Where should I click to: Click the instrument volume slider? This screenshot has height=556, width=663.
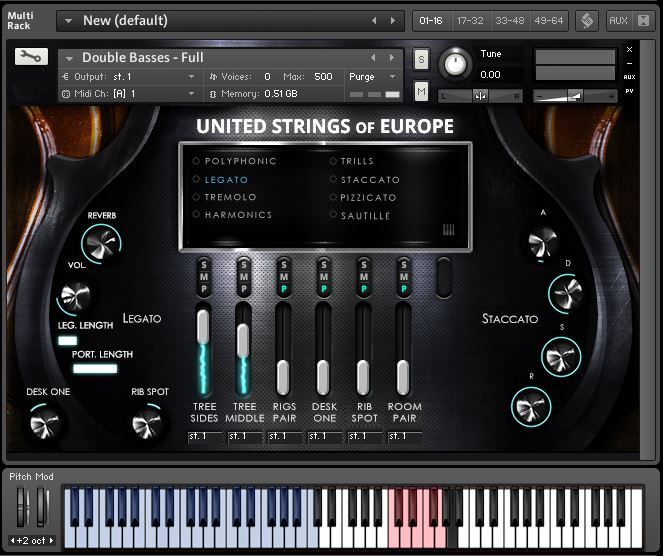[x=575, y=97]
